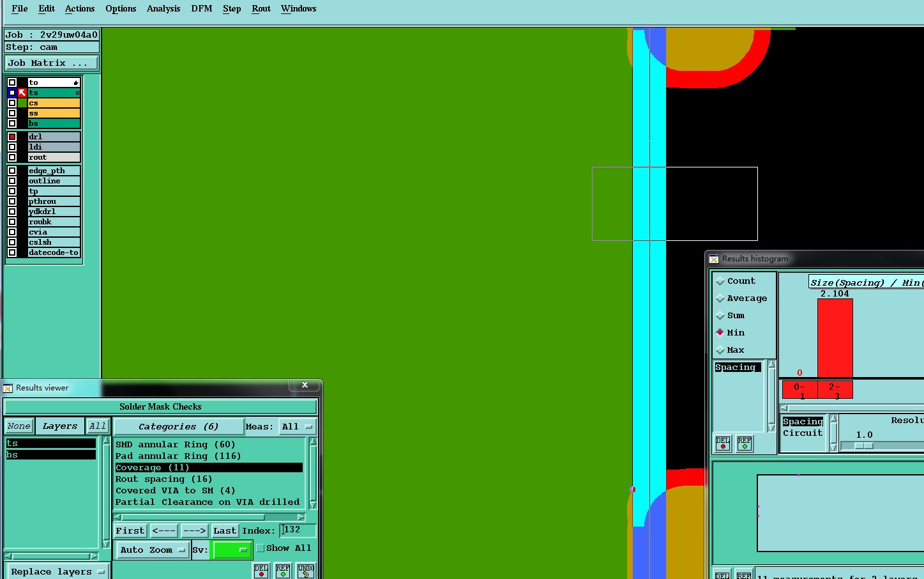Click the Layers header button
Screen dimensions: 924x579
(x=60, y=426)
